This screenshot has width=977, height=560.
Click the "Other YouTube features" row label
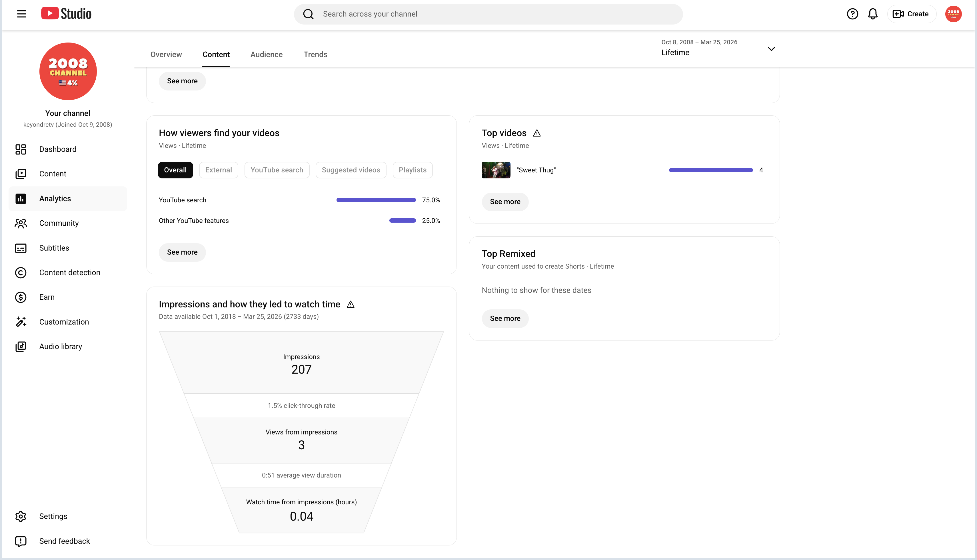194,221
